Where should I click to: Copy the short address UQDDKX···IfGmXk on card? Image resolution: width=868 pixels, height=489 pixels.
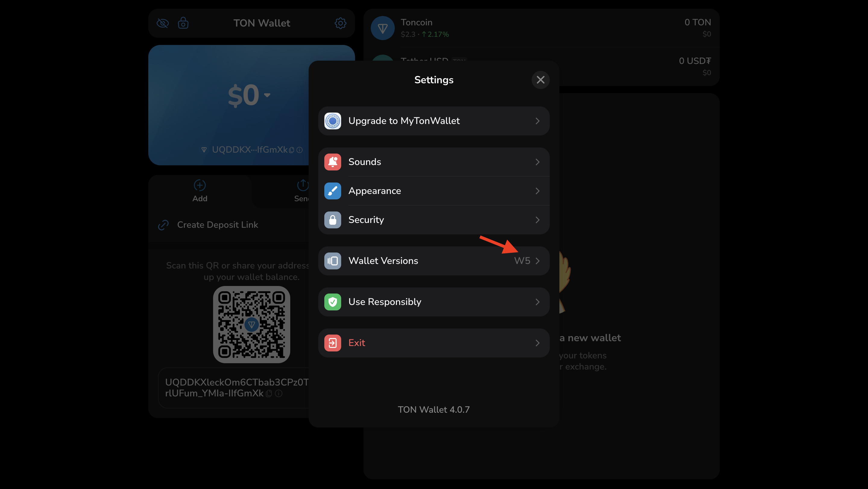point(291,150)
